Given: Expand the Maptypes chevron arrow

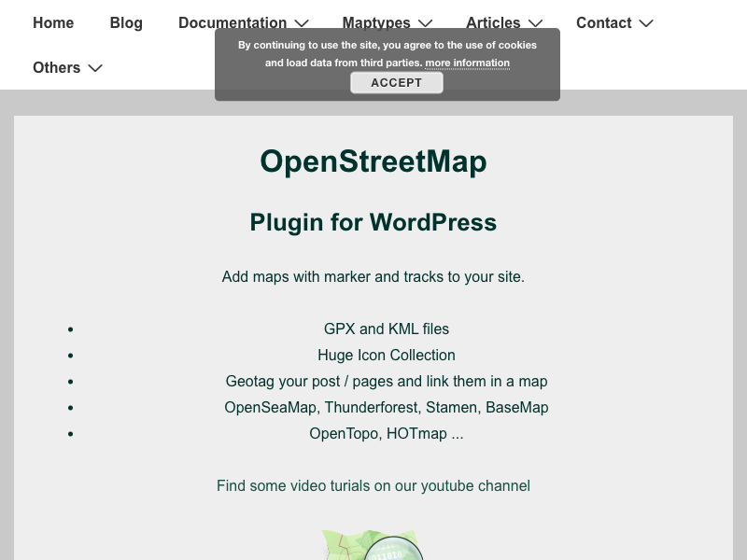Looking at the screenshot, I should [426, 23].
